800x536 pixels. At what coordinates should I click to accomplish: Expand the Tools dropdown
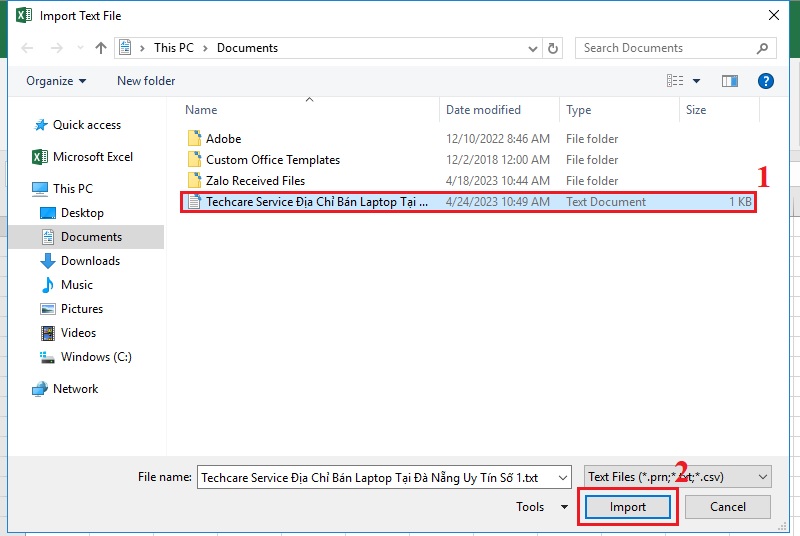543,507
